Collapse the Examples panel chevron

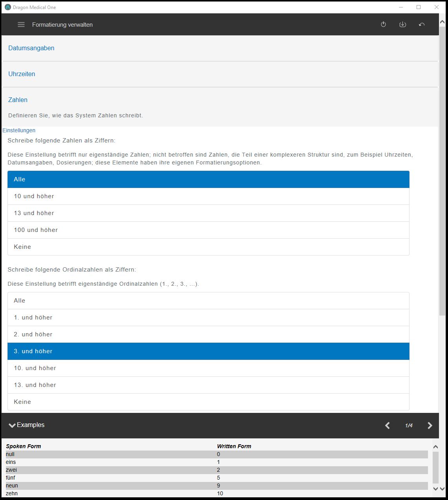[x=12, y=425]
